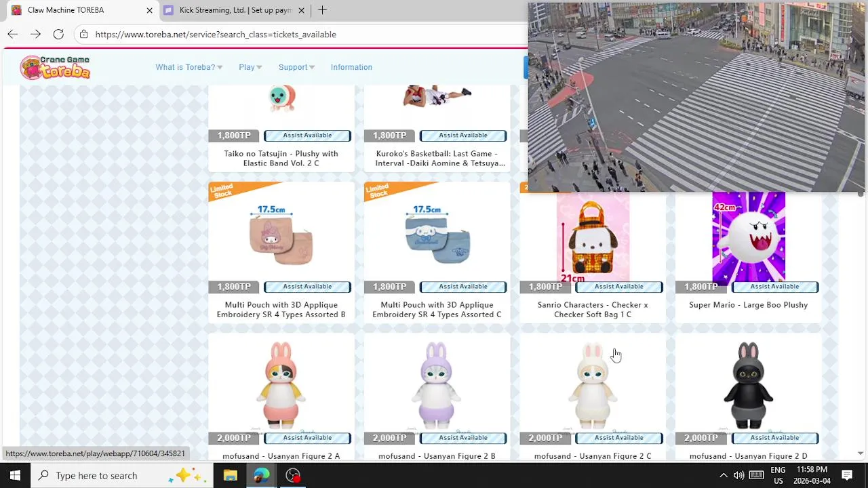Click the Multi Pouch Assorted B title
The height and width of the screenshot is (488, 868).
pos(281,310)
